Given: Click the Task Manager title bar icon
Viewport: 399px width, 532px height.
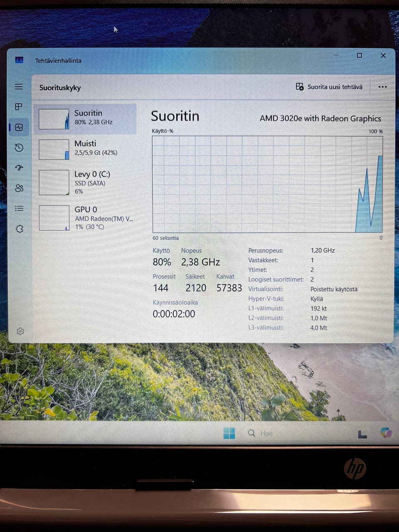Looking at the screenshot, I should point(19,60).
